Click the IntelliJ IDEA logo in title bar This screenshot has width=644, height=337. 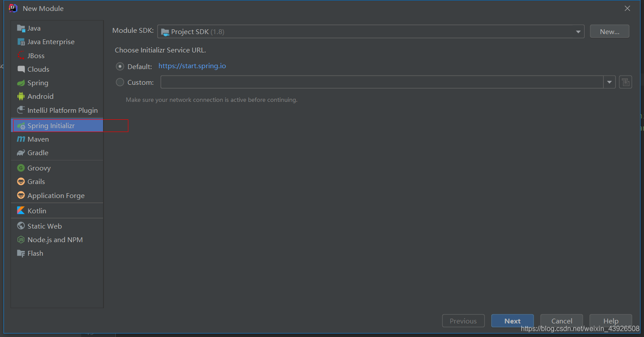pyautogui.click(x=13, y=8)
